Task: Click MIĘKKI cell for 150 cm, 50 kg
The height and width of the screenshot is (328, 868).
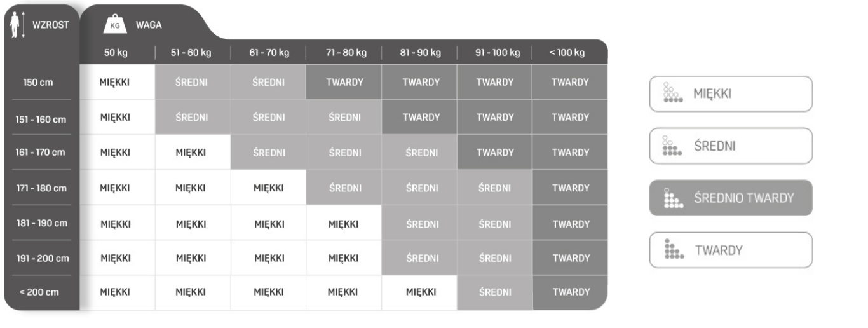Action: click(117, 82)
